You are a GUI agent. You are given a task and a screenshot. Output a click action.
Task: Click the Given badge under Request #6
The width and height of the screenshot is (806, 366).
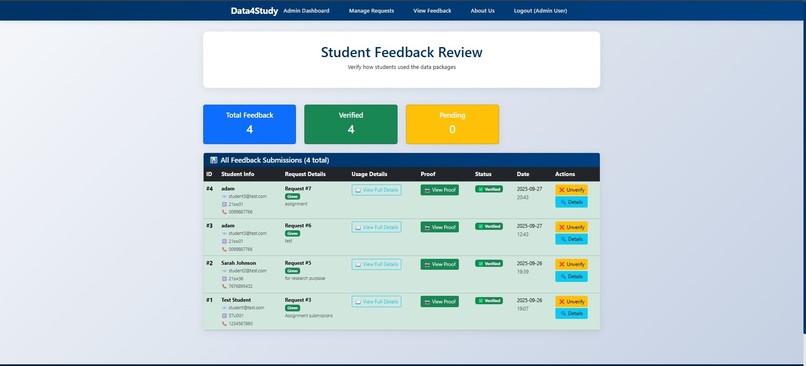click(292, 233)
